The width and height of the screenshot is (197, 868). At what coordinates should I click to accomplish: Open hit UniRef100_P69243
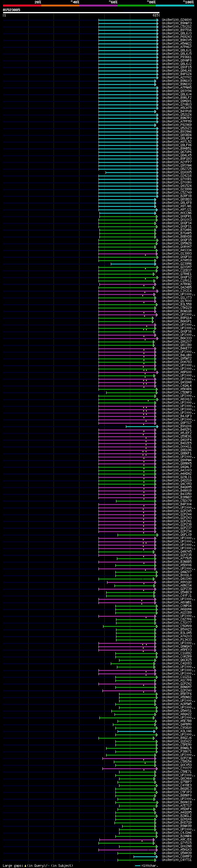[x=177, y=37]
